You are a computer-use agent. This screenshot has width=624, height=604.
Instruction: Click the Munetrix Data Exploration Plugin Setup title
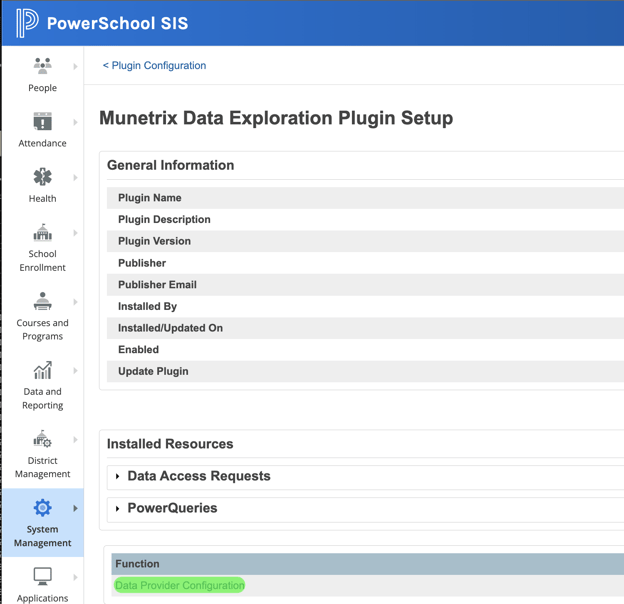[x=276, y=118]
